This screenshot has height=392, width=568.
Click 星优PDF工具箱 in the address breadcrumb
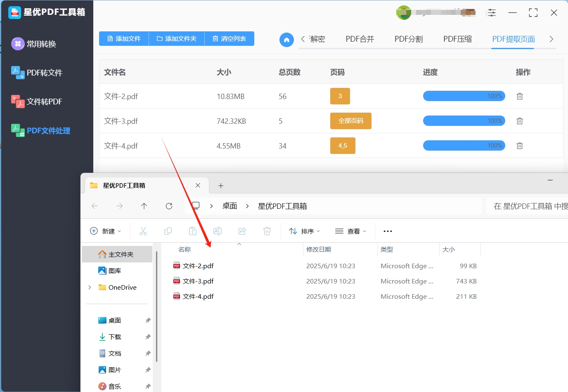tap(282, 206)
